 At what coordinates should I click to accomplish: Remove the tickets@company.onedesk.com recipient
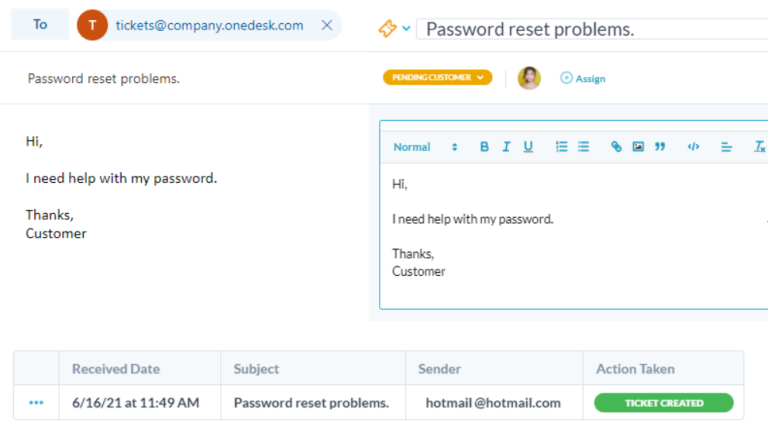[327, 25]
